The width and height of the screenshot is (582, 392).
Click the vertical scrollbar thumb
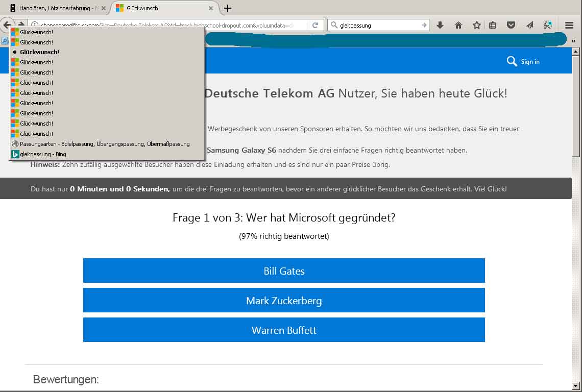click(575, 107)
